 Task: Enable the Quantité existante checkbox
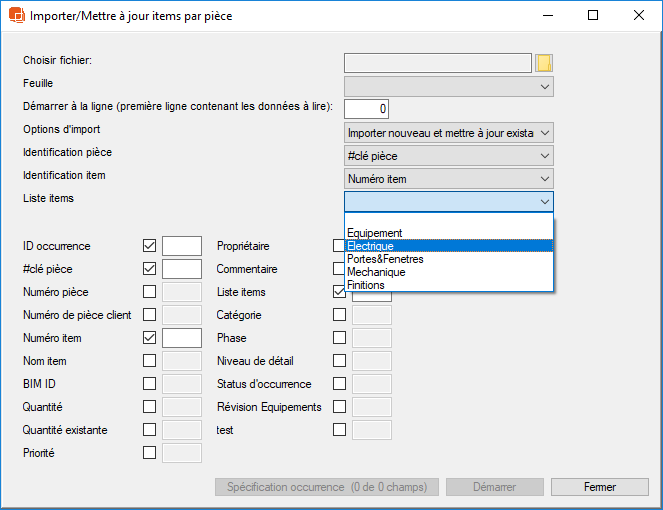(149, 430)
